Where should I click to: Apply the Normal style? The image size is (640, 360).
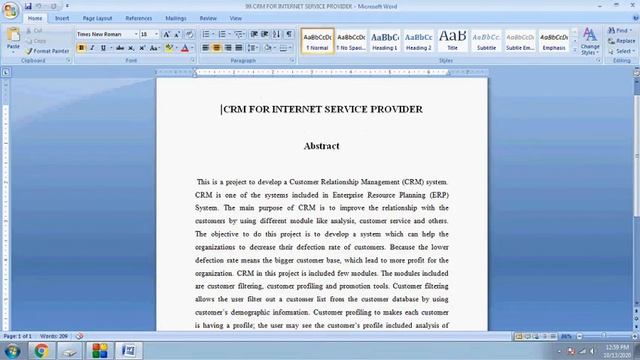(x=317, y=41)
